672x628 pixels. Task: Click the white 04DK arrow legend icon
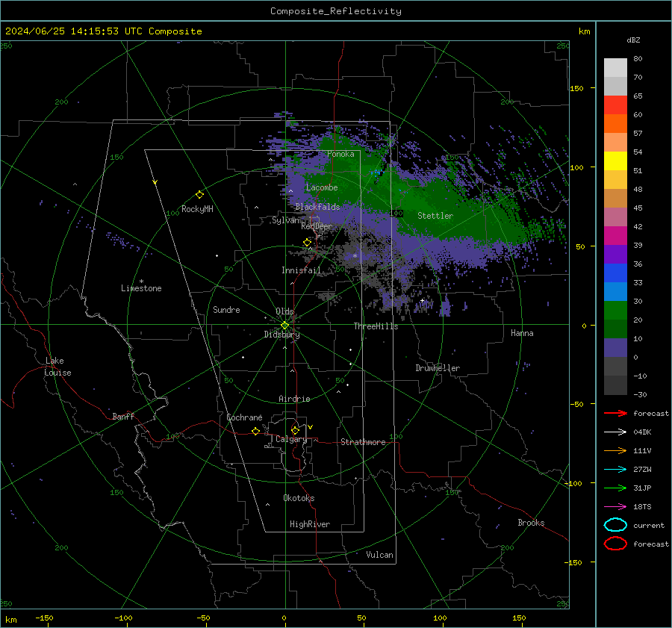[x=615, y=432]
